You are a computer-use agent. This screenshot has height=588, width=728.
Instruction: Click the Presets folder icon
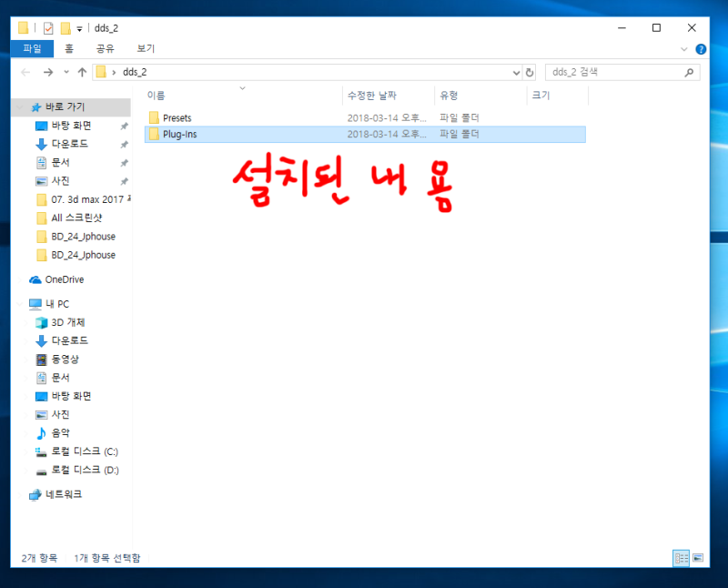pyautogui.click(x=154, y=118)
